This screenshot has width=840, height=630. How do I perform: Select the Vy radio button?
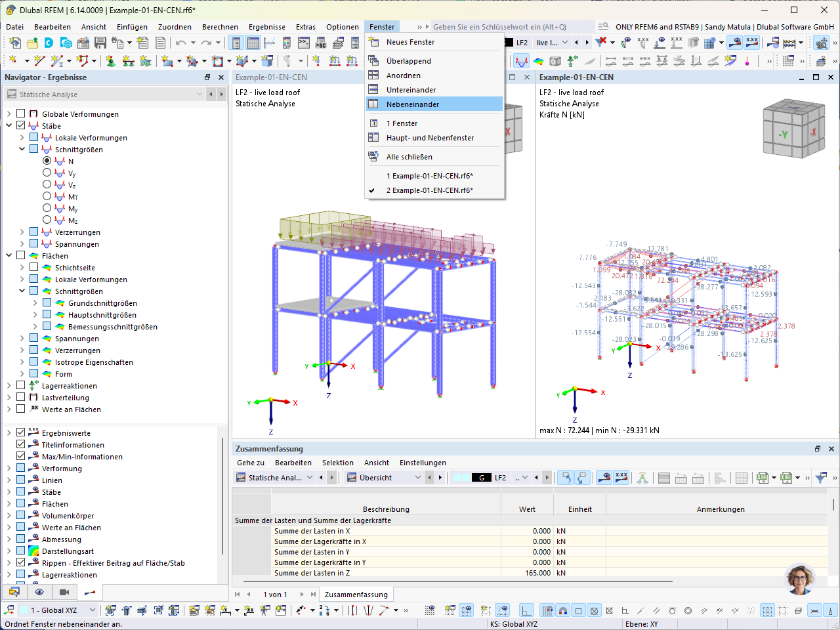click(x=47, y=173)
